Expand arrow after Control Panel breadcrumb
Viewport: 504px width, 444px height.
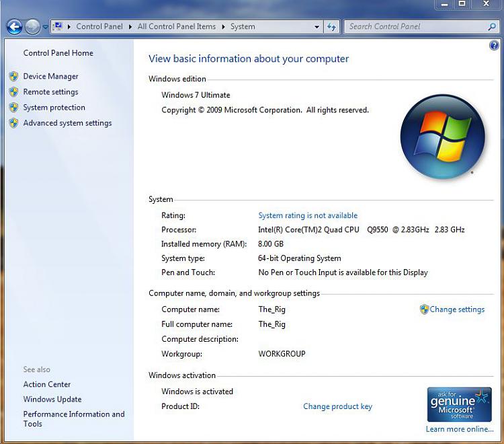(x=130, y=27)
